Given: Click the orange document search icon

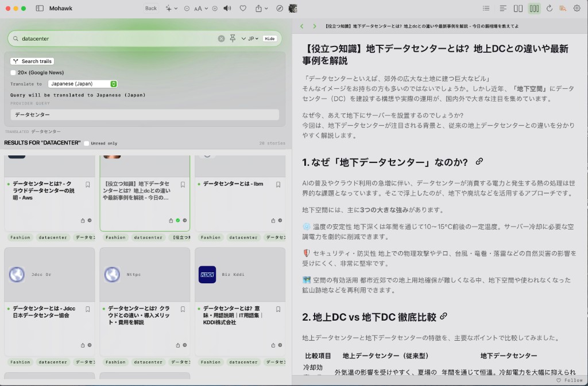Looking at the screenshot, I should (x=563, y=8).
